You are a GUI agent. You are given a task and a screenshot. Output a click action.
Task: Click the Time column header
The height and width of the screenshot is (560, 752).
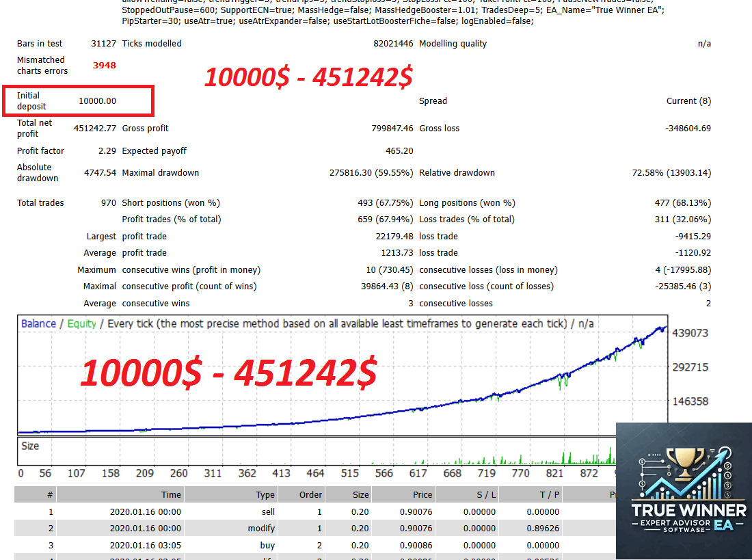[x=171, y=494]
